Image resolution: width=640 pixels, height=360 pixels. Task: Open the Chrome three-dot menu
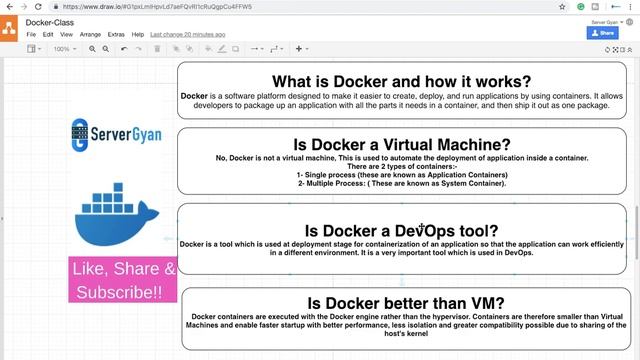click(630, 7)
